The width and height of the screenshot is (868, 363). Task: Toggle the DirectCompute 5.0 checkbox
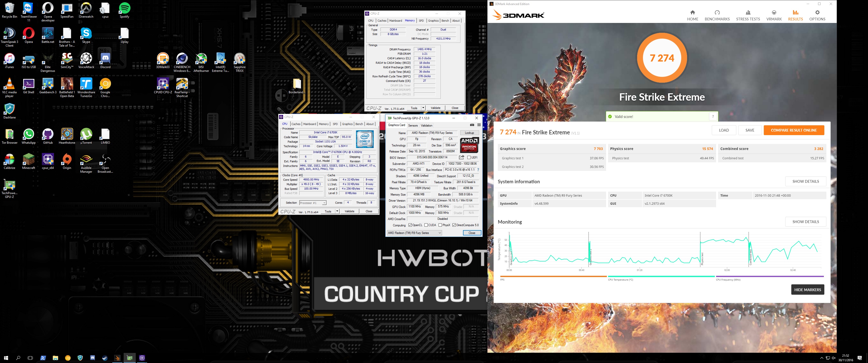(454, 225)
